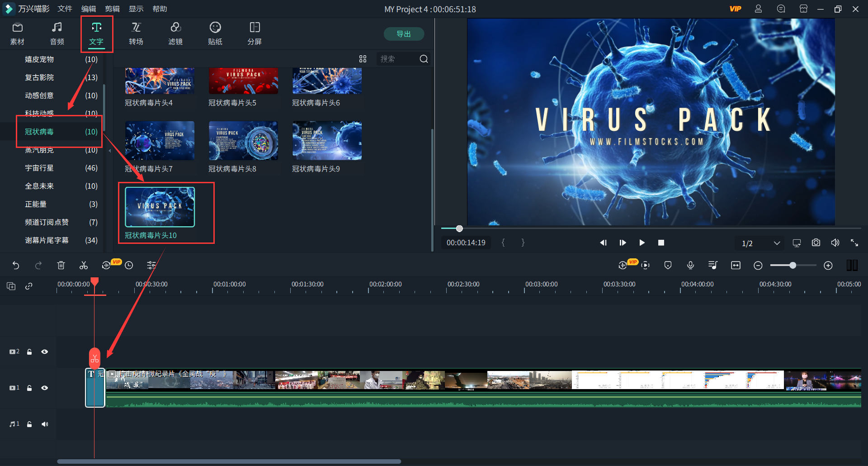Add a marker with the shield icon
The image size is (868, 466).
point(668,265)
